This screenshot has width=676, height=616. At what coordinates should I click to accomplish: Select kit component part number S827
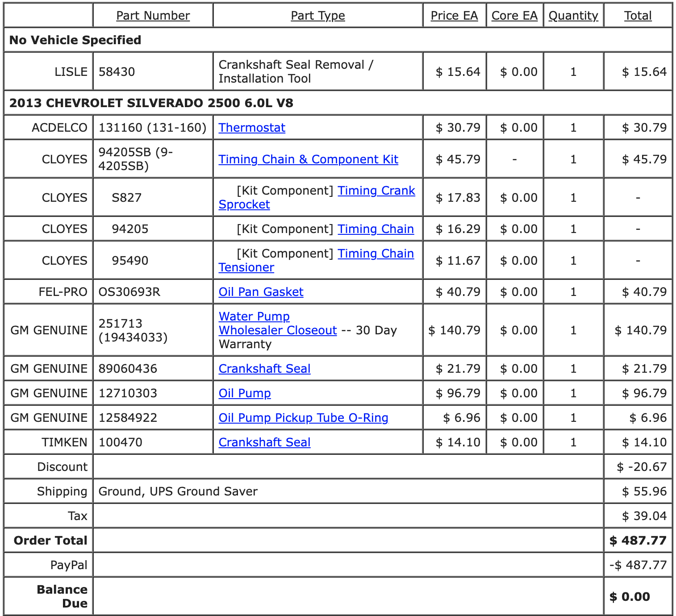tap(127, 198)
